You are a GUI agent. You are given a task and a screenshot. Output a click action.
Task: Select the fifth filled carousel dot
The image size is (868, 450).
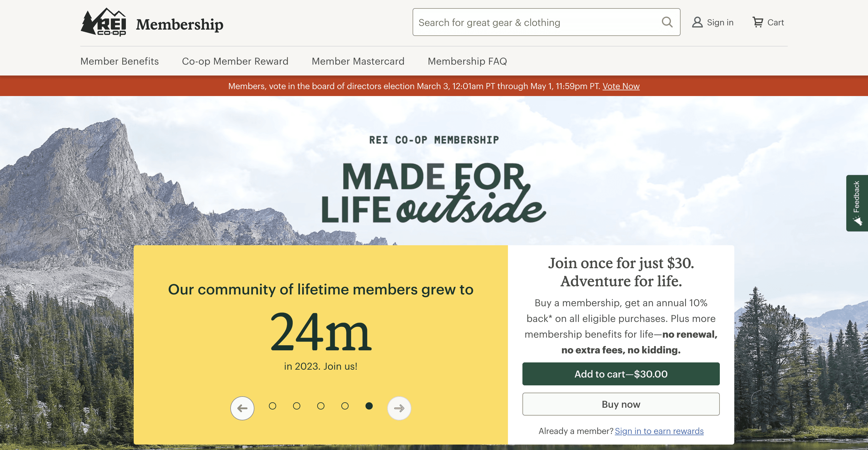pyautogui.click(x=369, y=406)
